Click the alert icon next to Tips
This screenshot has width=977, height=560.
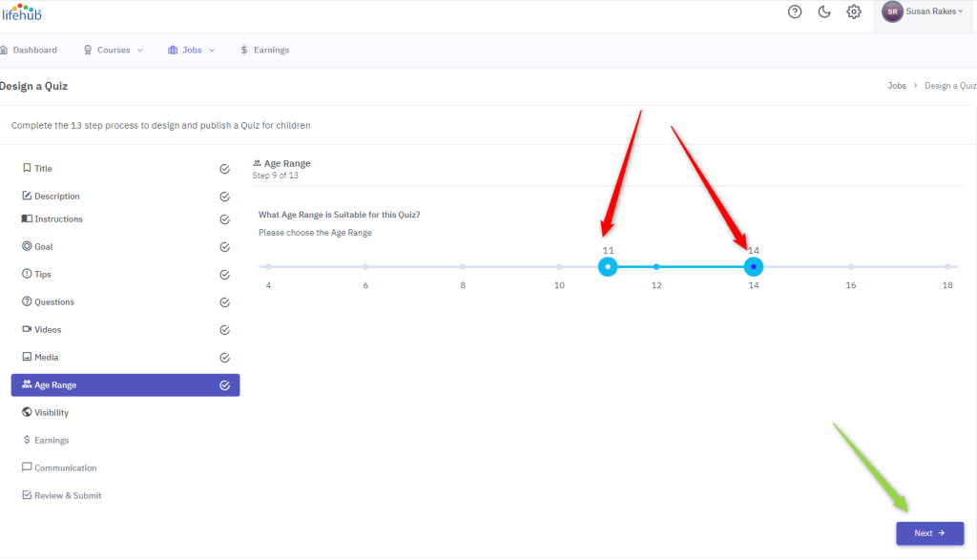click(27, 274)
